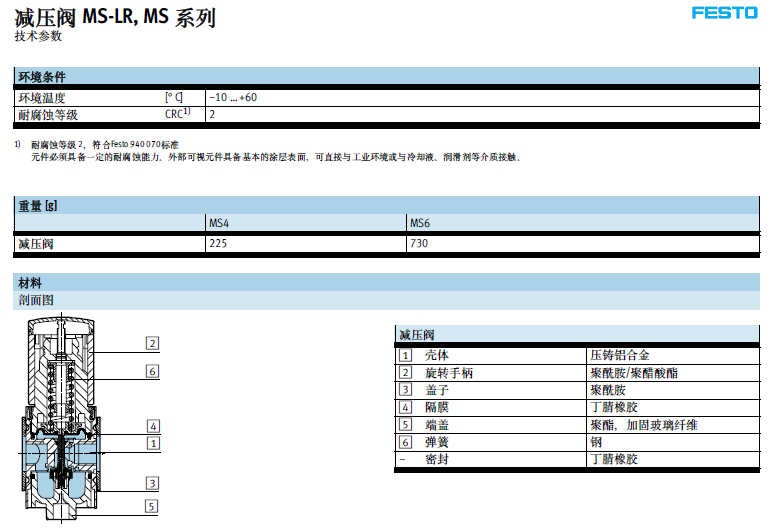The image size is (780, 532).
Task: Click callout number 2 beside the drawing
Action: (x=153, y=343)
